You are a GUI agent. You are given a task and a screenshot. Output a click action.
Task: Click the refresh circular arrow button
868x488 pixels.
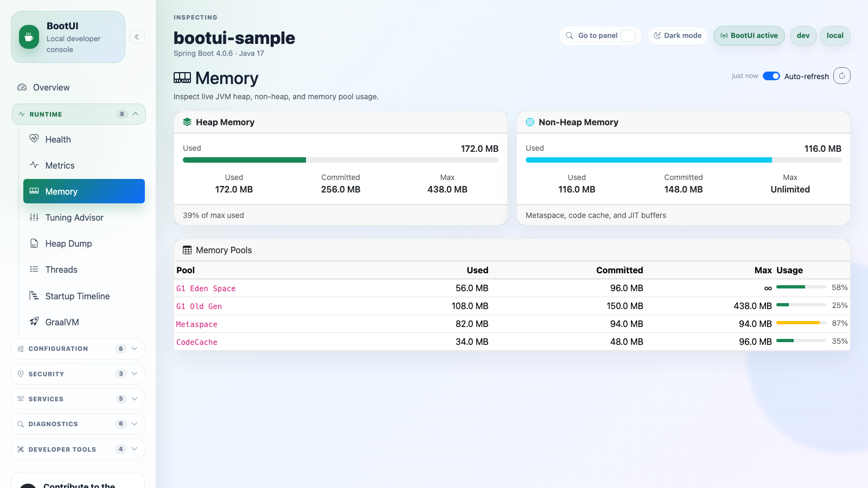tap(842, 76)
